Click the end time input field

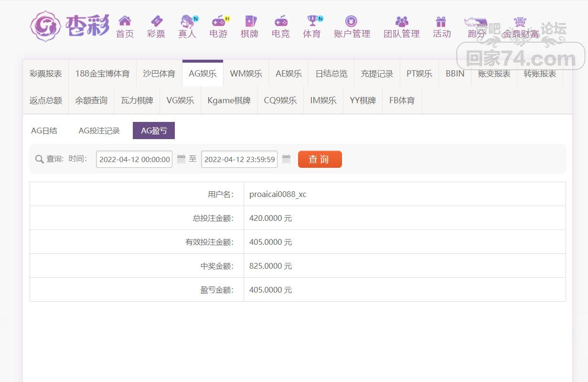[239, 159]
